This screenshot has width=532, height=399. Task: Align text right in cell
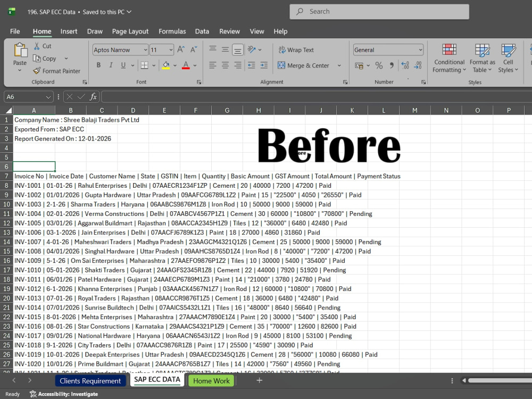[238, 65]
